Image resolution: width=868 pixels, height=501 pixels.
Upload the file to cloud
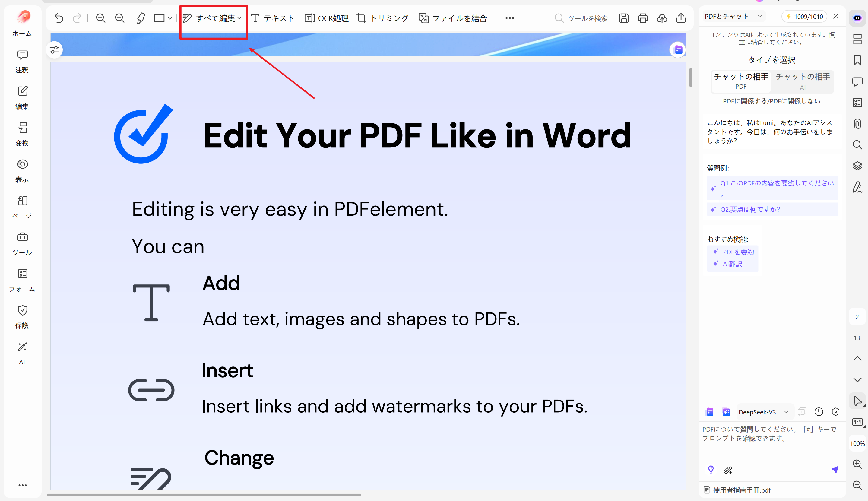[662, 18]
